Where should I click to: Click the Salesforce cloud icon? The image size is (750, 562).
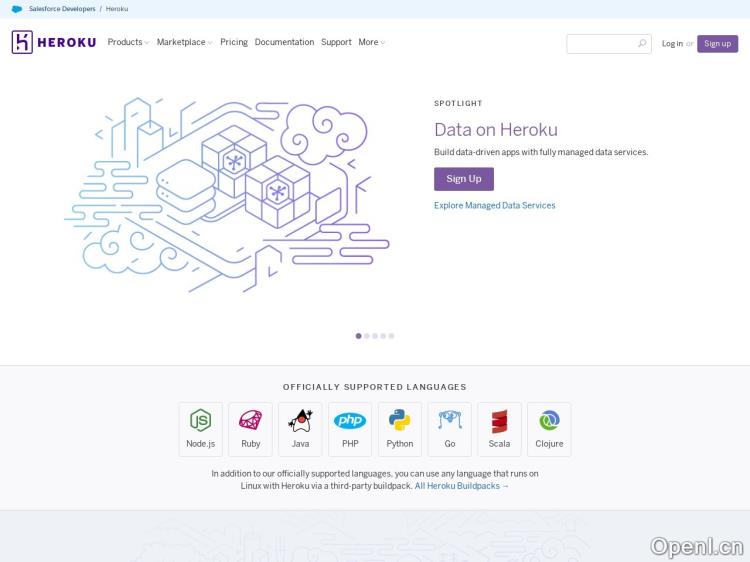click(x=17, y=9)
